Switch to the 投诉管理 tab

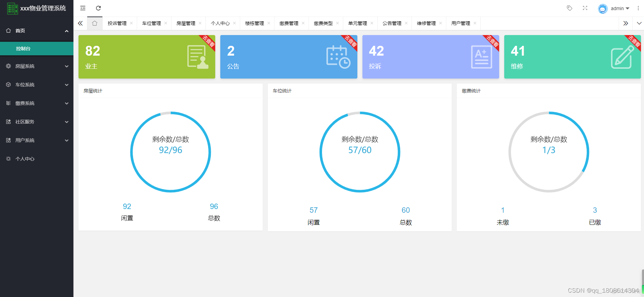pyautogui.click(x=117, y=23)
